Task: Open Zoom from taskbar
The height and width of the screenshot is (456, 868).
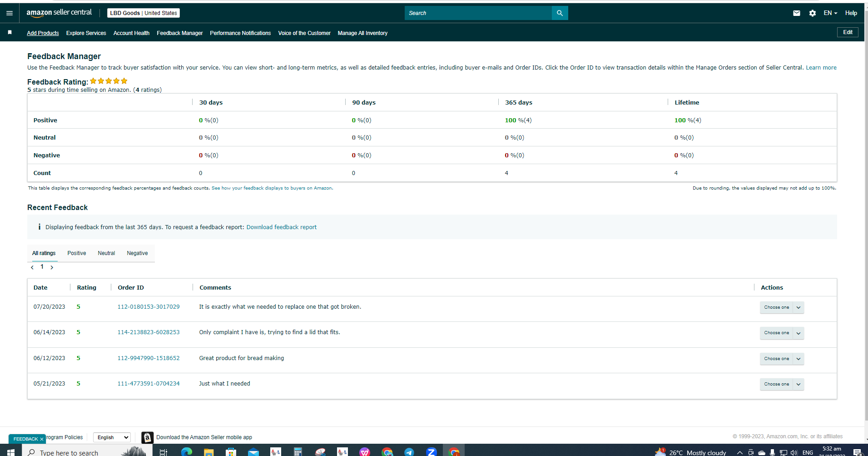Action: pyautogui.click(x=432, y=451)
